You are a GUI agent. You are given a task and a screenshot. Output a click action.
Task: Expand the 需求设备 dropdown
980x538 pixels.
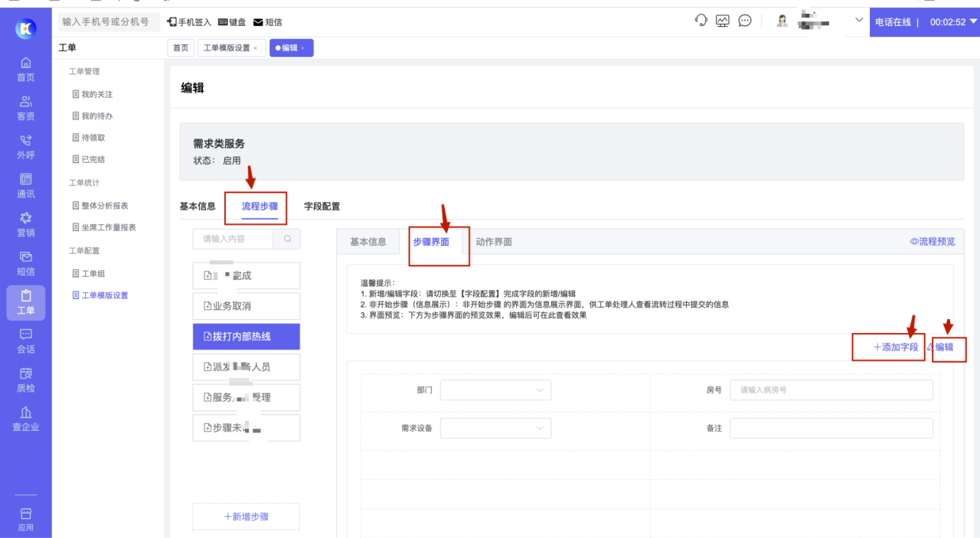(495, 428)
